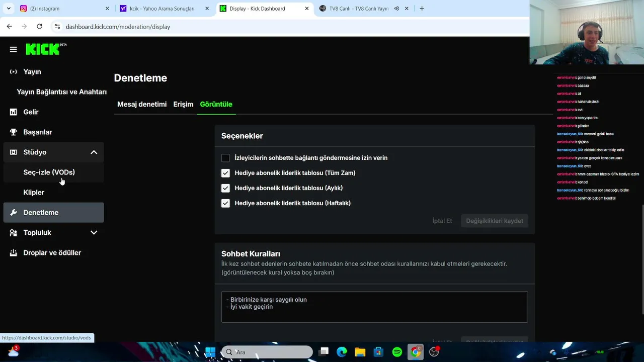This screenshot has height=362, width=644.
Task: Open the OBS icon next to Chrome in taskbar
Action: (434, 352)
